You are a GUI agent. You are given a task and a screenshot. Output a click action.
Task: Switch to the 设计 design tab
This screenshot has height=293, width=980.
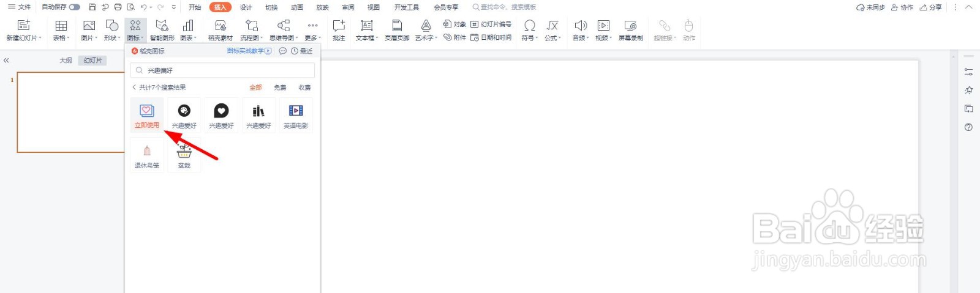click(246, 7)
